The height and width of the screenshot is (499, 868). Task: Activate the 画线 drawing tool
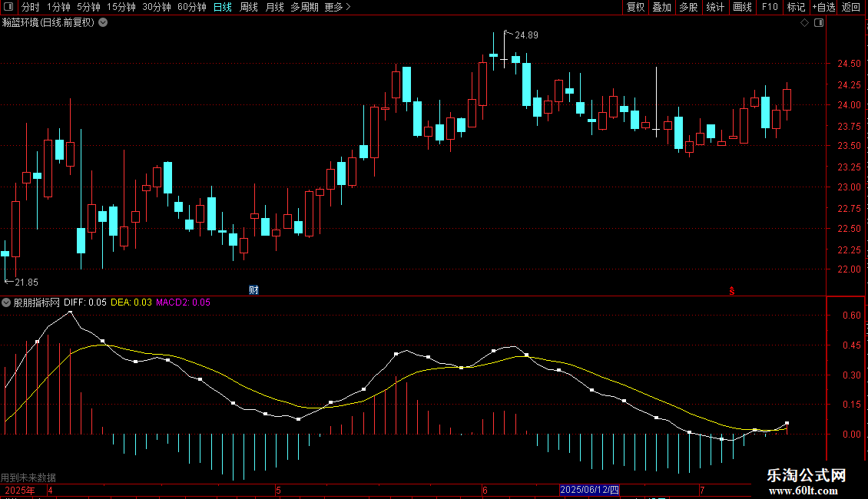click(x=742, y=7)
